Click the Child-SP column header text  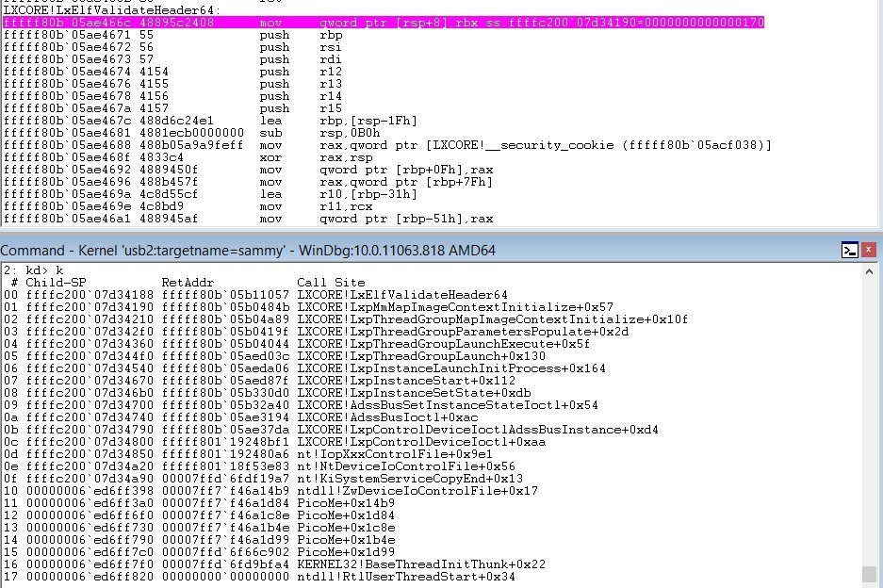pos(56,283)
